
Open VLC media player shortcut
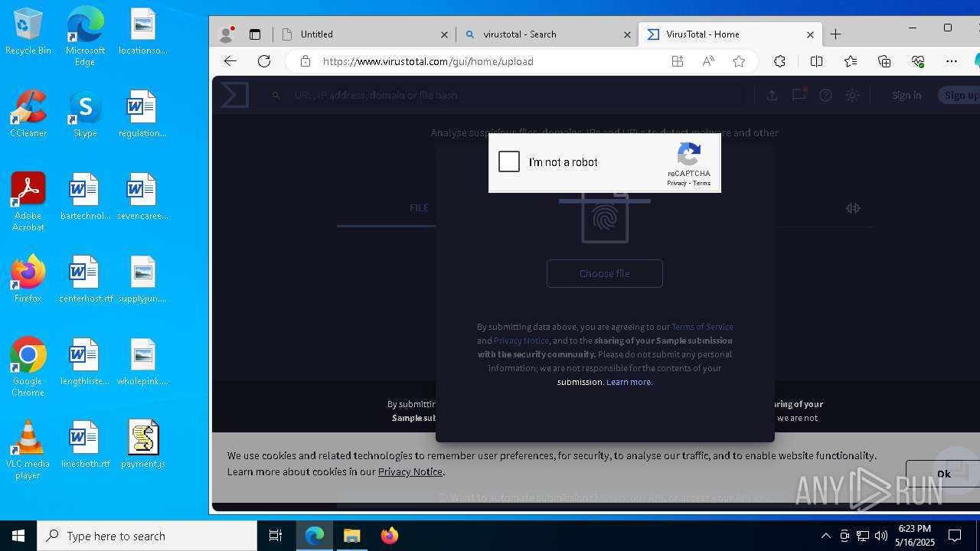tap(28, 450)
